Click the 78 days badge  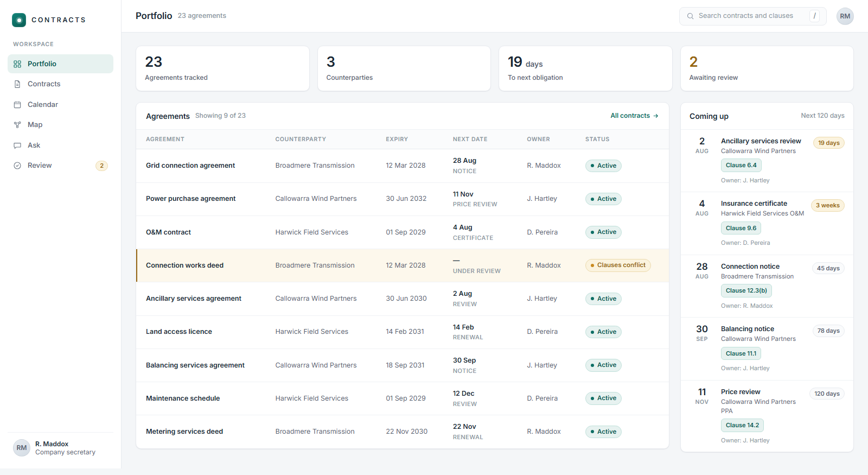828,331
